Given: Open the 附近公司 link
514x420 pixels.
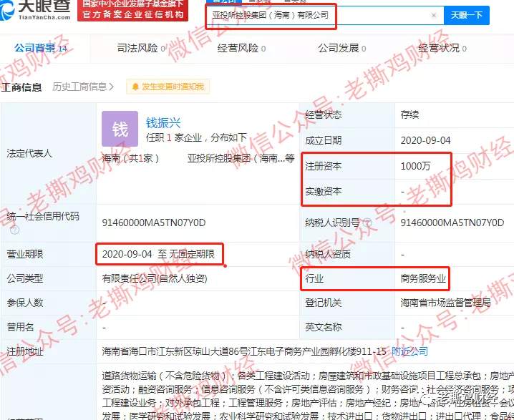Looking at the screenshot, I should pyautogui.click(x=410, y=351).
